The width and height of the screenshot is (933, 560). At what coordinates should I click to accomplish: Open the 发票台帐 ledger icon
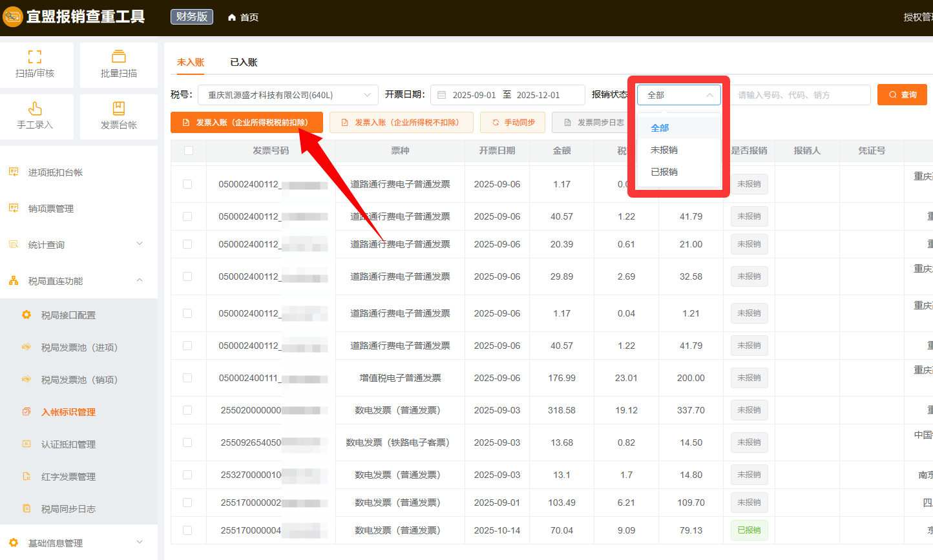119,109
